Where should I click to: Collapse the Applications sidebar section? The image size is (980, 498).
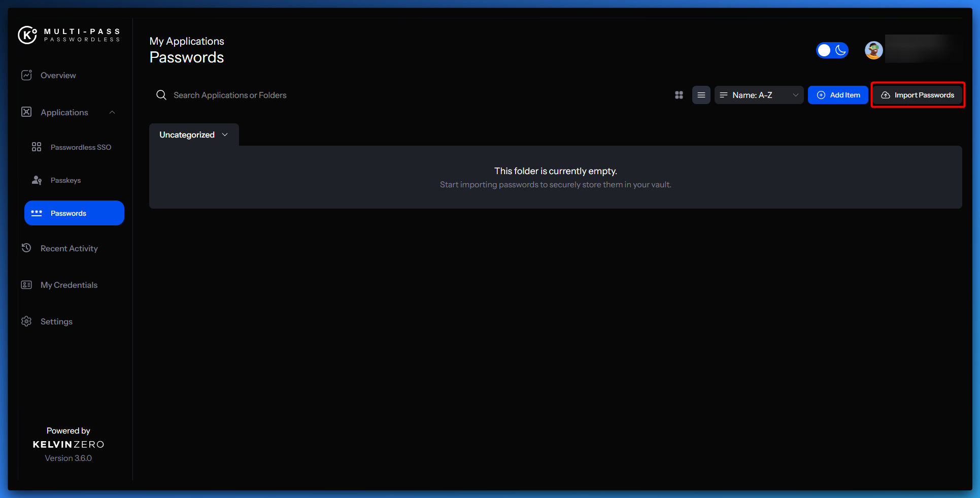coord(112,112)
